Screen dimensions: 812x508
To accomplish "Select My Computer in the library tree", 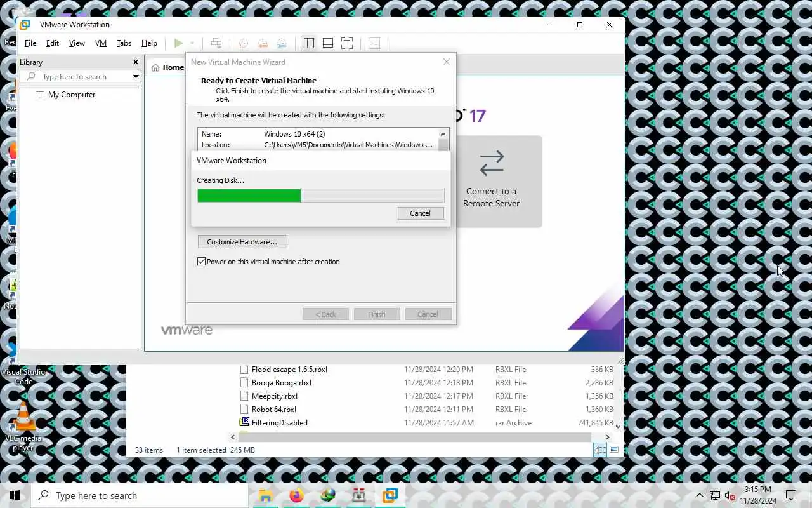I will [65, 95].
